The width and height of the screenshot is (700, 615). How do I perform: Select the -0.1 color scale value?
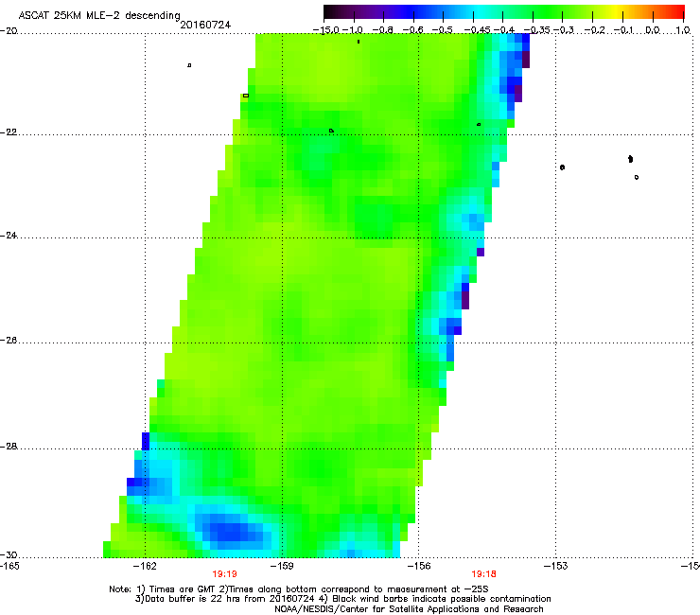(x=624, y=30)
